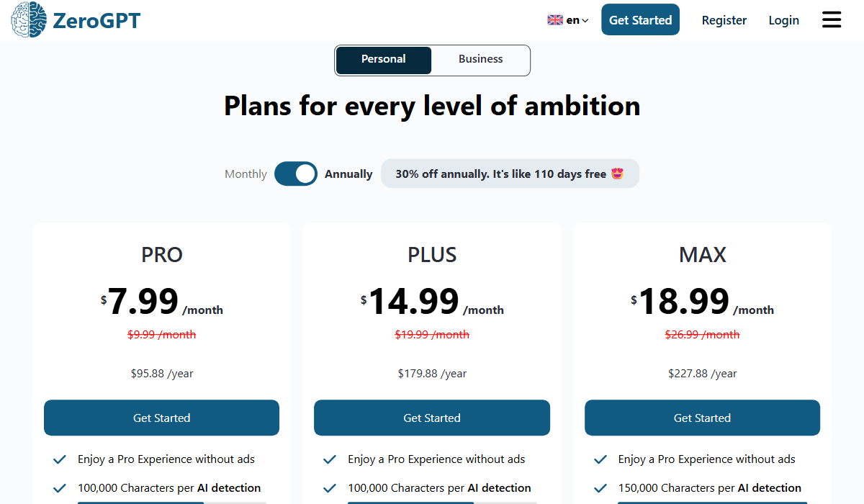Switch to the Personal plans tab

pyautogui.click(x=384, y=60)
